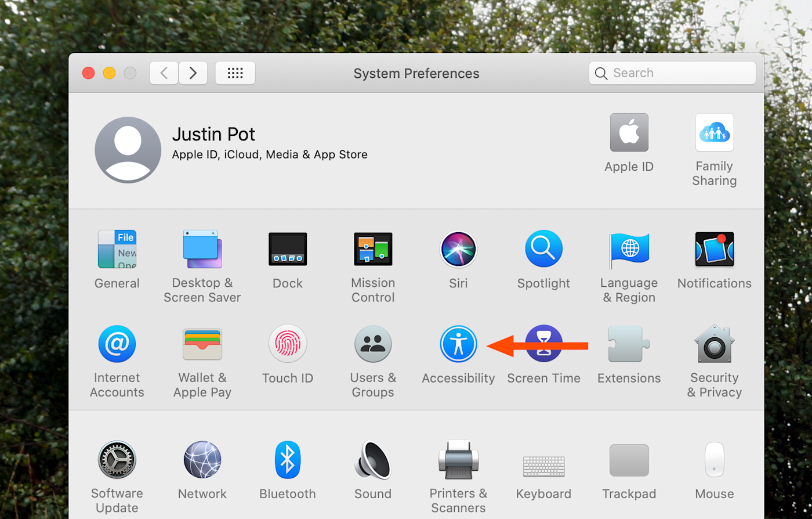Screen dimensions: 812x519
Task: Minimize the System Preferences window
Action: [x=109, y=73]
